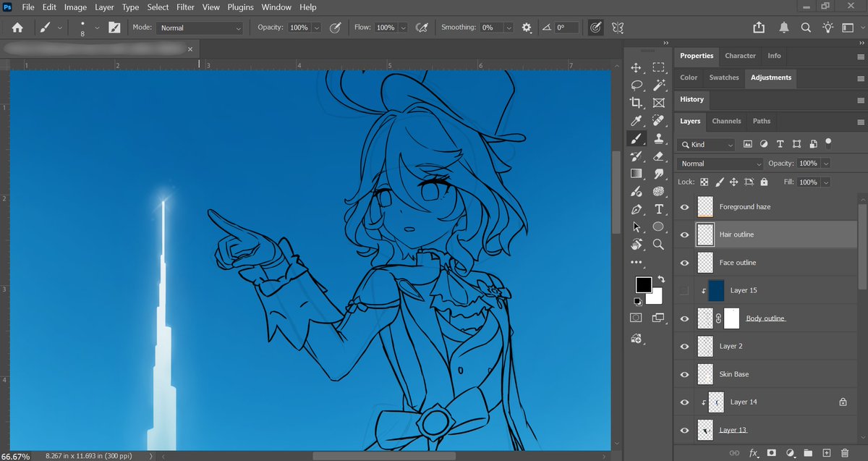Toggle layer filtering switch on or off
Image resolution: width=868 pixels, height=461 pixels.
coord(828,143)
